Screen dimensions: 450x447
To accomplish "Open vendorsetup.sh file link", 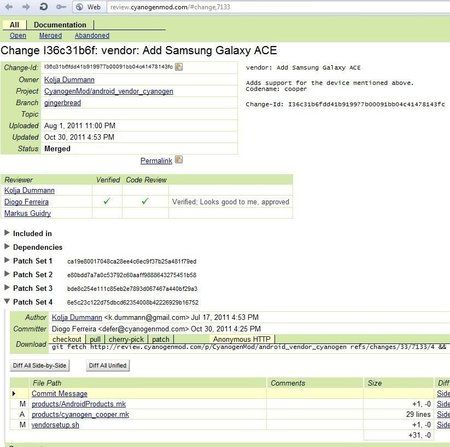I will point(55,425).
